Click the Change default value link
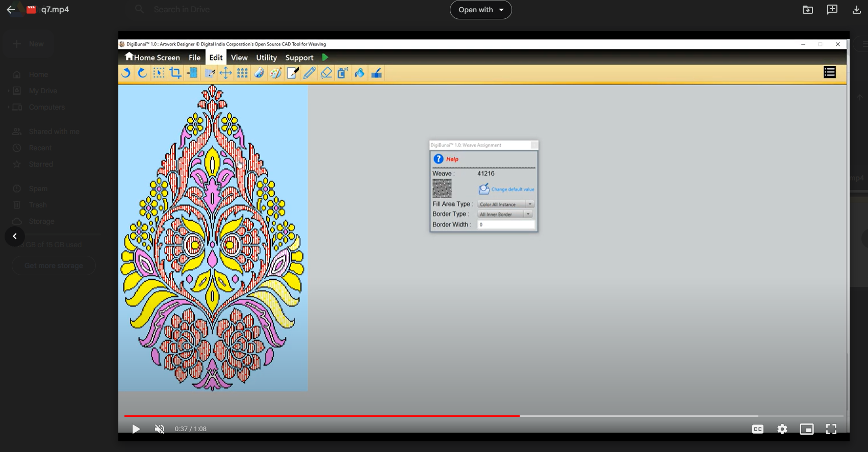The height and width of the screenshot is (452, 868). coord(513,189)
